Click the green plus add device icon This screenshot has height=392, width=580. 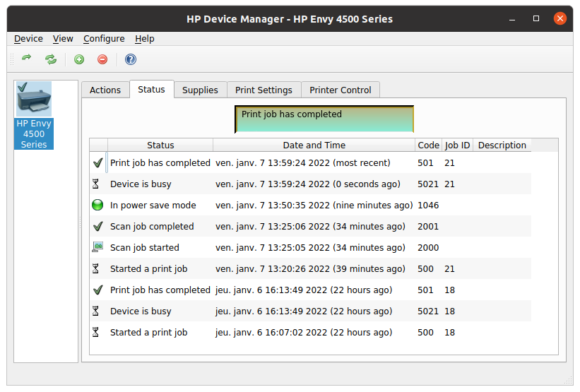tap(79, 59)
